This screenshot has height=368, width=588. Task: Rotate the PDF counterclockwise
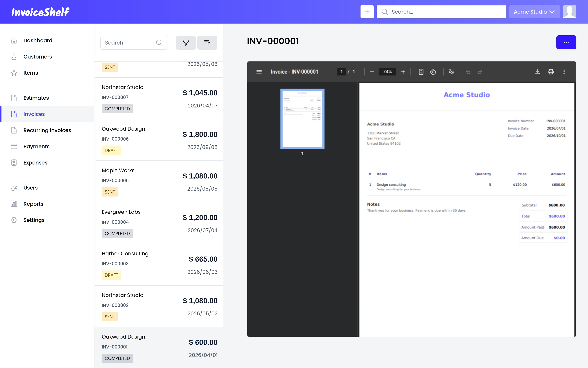pos(433,72)
